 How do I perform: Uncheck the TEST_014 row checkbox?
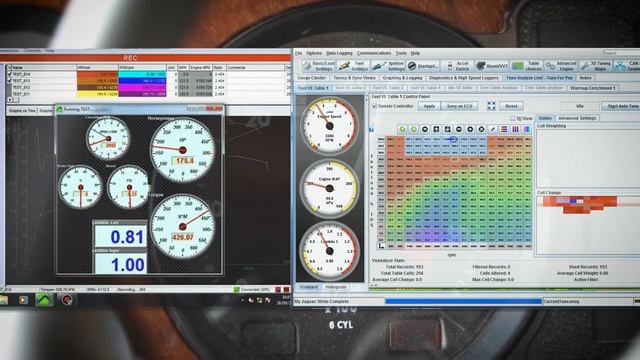click(x=10, y=74)
